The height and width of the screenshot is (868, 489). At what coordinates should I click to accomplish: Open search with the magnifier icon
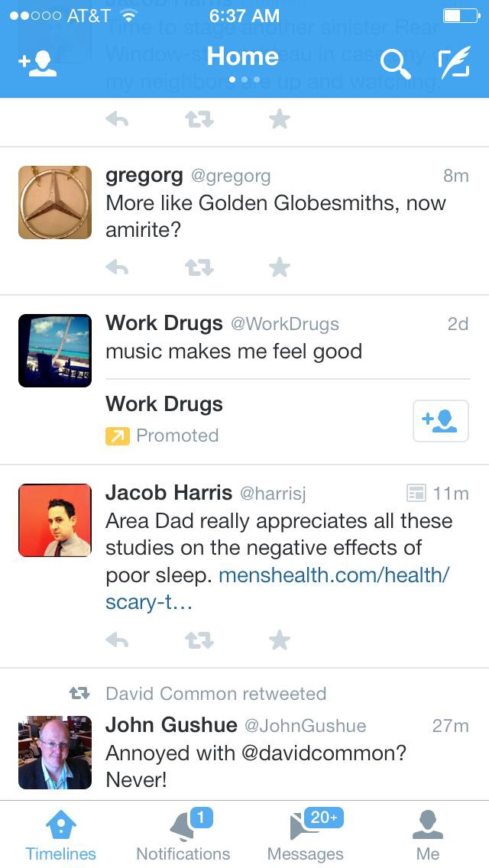pyautogui.click(x=396, y=64)
